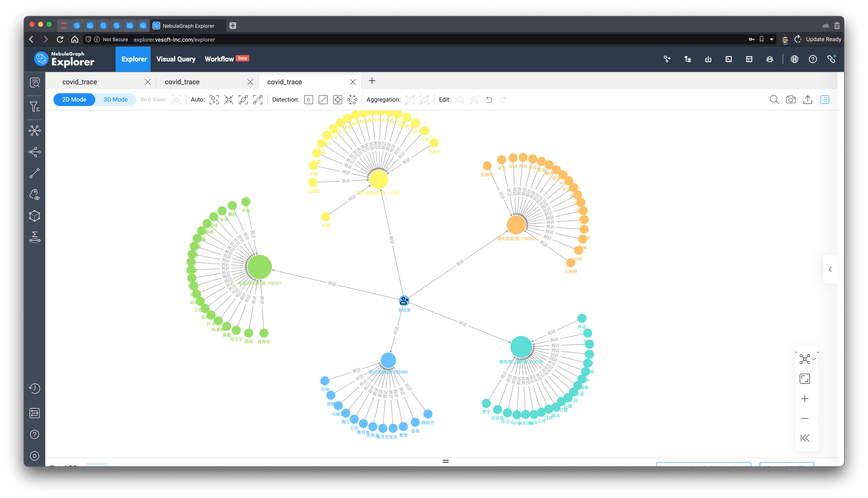Add a new canvas tab
Viewport: 868px width, 498px height.
(372, 81)
